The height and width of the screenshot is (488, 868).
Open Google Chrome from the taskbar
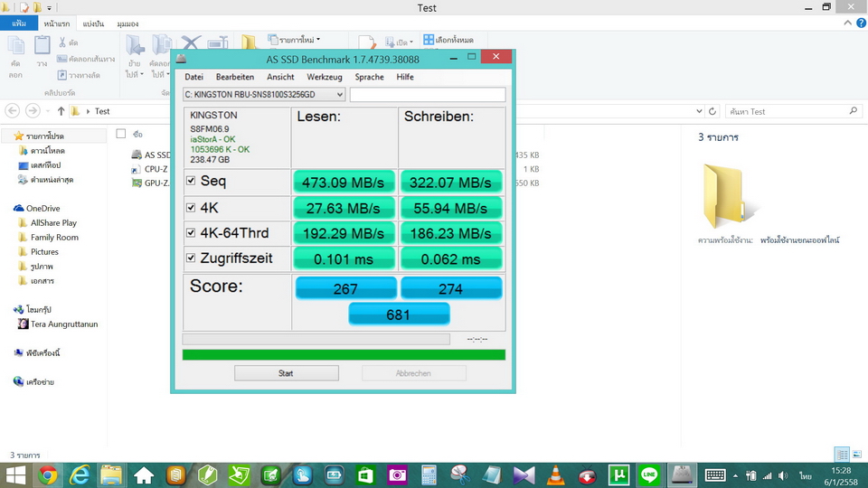pyautogui.click(x=48, y=475)
